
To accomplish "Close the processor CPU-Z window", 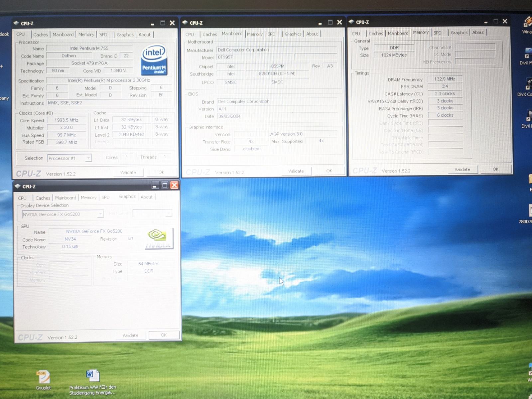I will pos(172,23).
